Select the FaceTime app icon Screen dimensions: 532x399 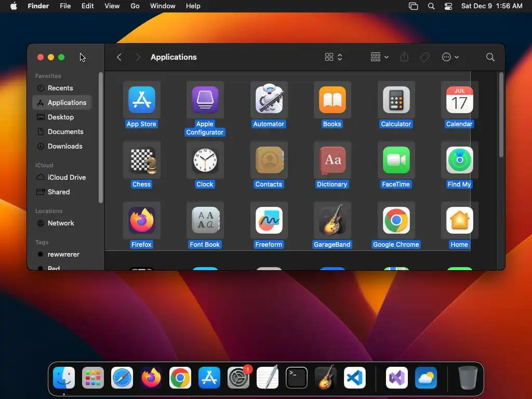click(x=396, y=160)
